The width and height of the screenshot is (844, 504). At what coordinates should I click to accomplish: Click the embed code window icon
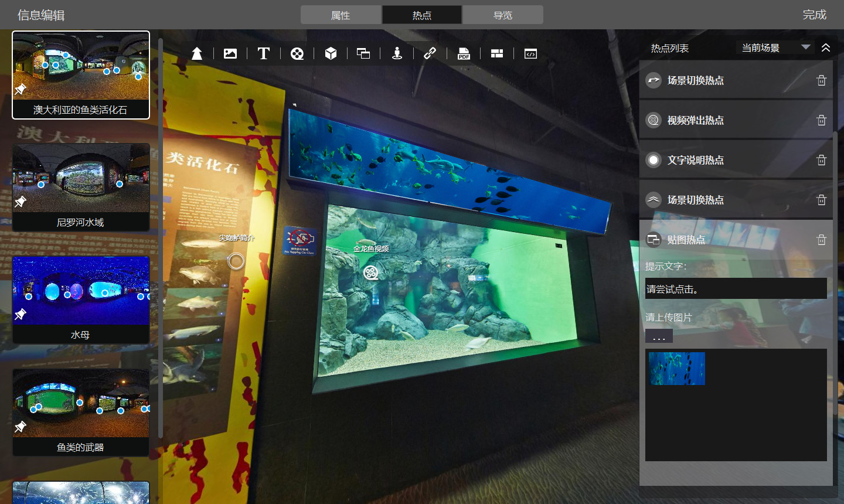[530, 54]
